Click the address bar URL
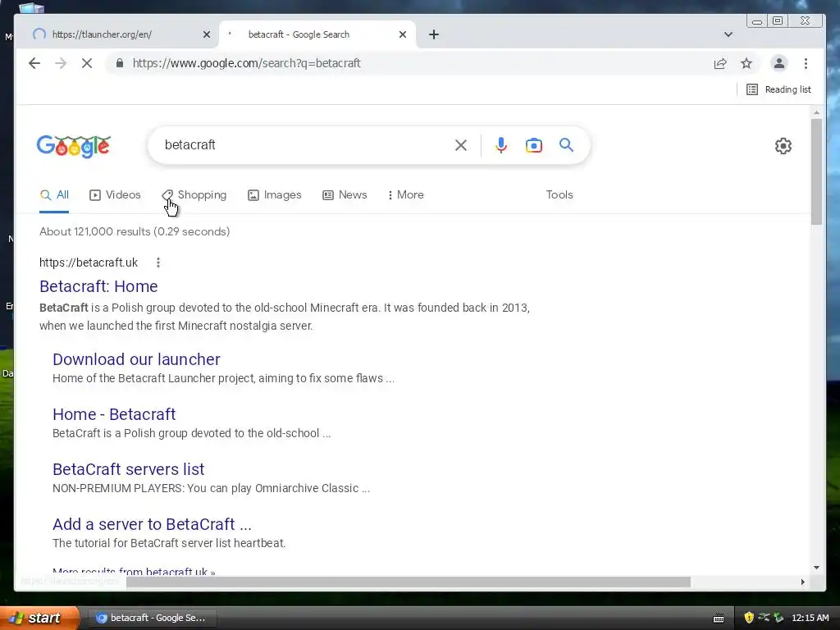840x630 pixels. (x=246, y=63)
